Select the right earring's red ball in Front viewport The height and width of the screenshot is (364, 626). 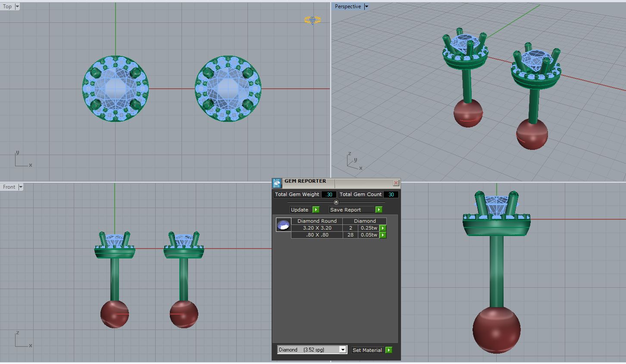click(x=184, y=314)
